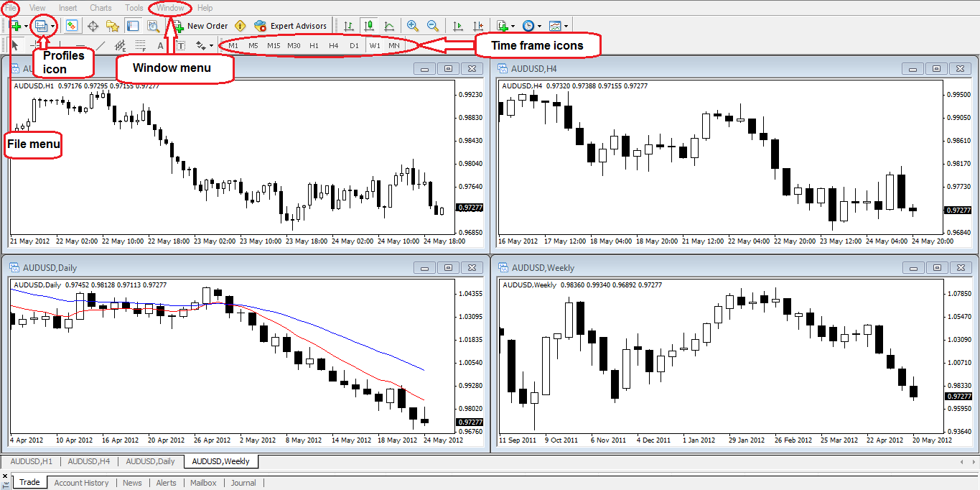Screen dimensions: 980x490
Task: Switch to the AUDUSD,Daily chart tab
Action: point(151,461)
